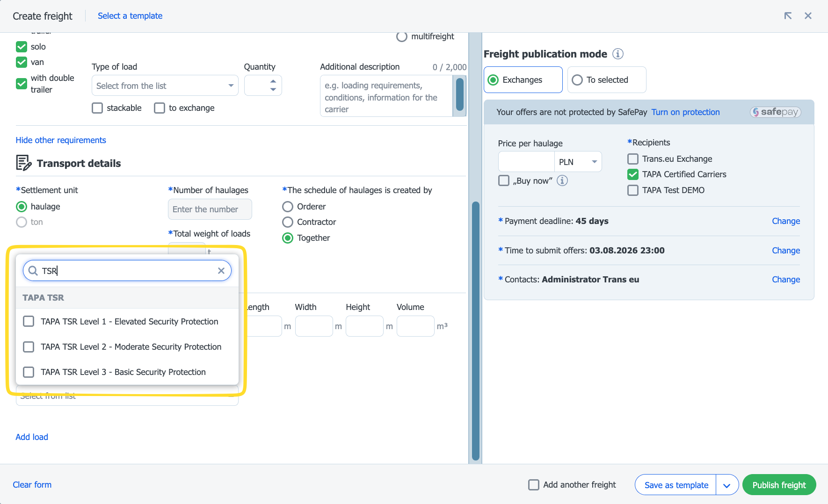Check TAPA TSR Level 3 Basic Security

[29, 372]
